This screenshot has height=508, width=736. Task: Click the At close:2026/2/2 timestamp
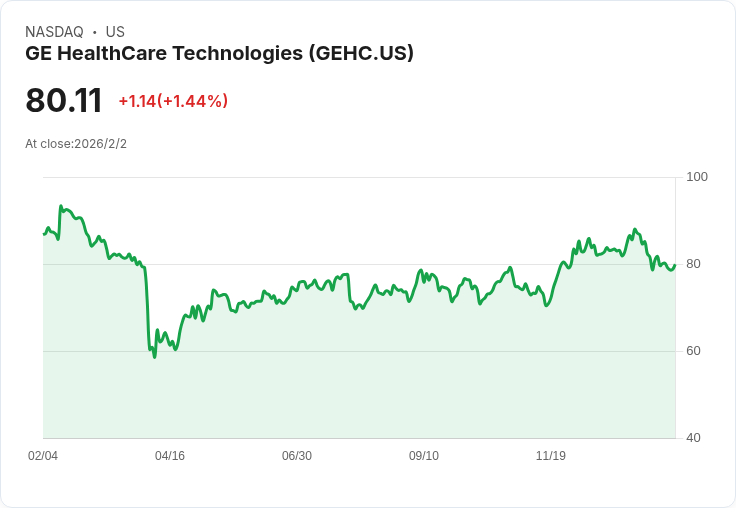pyautogui.click(x=76, y=144)
